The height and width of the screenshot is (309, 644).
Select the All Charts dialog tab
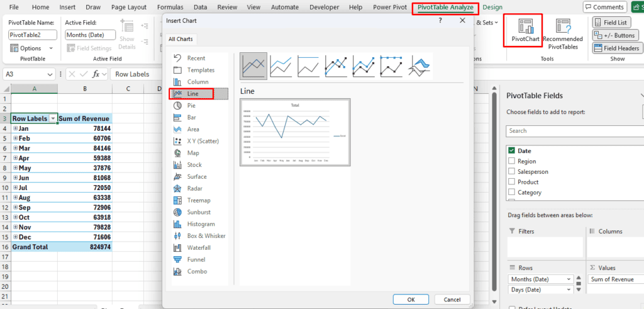tap(181, 39)
